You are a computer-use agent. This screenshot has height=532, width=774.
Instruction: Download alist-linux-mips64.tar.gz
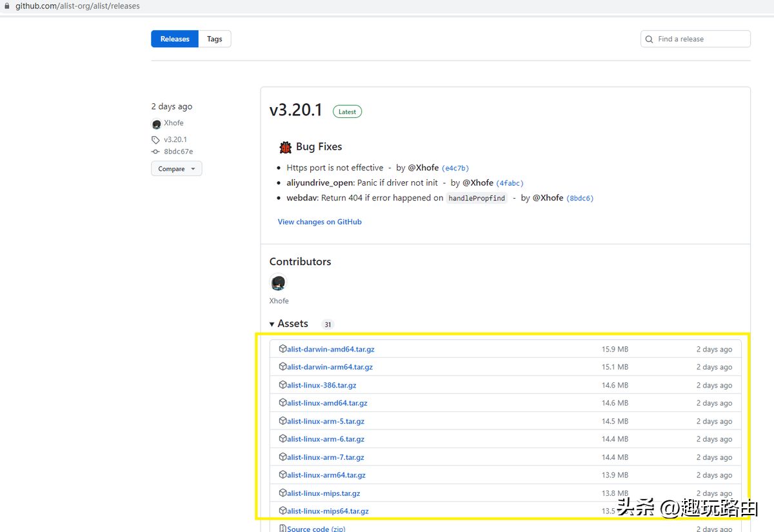[328, 511]
